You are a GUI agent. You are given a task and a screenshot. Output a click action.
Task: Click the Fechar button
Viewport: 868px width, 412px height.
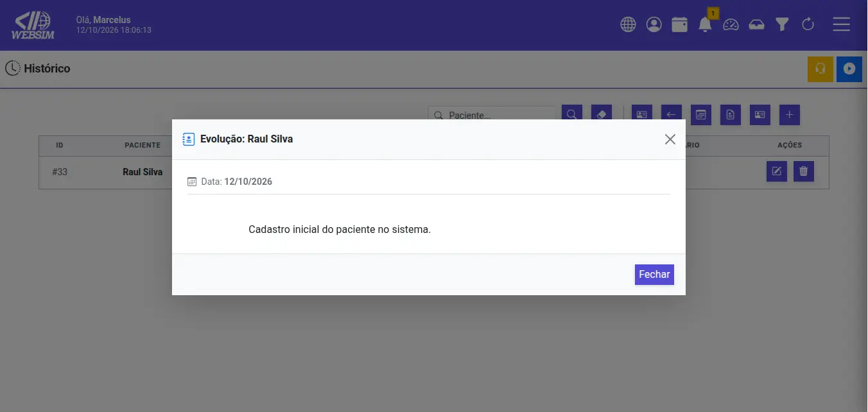coord(654,274)
